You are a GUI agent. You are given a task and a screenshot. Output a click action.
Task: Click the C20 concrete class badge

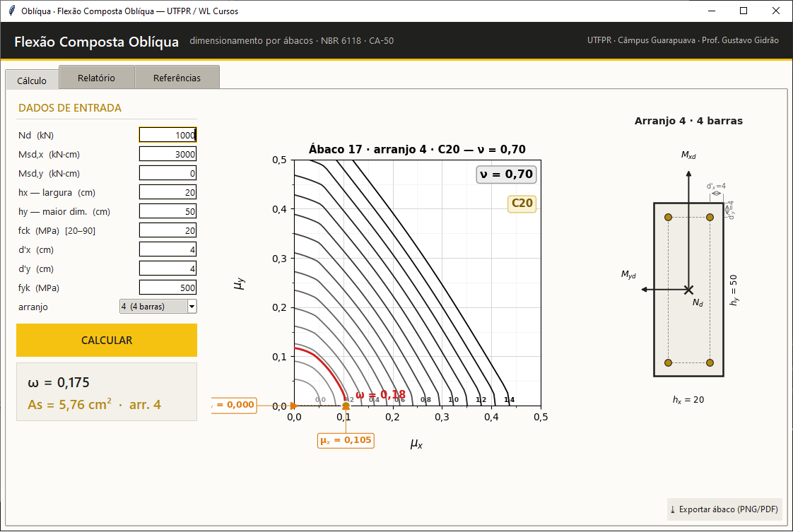coord(522,203)
